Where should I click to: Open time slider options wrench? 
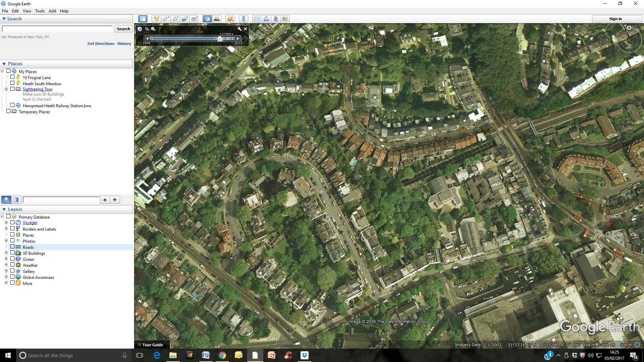point(239,29)
